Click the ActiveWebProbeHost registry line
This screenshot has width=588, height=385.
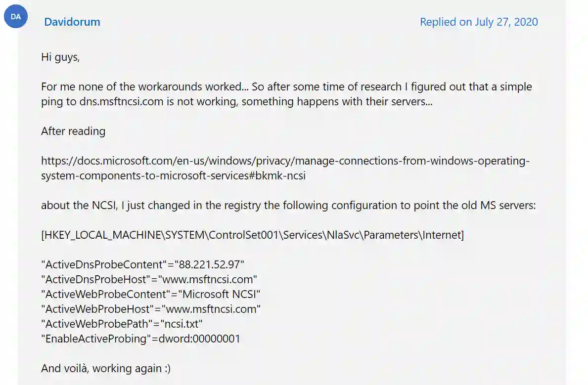151,309
